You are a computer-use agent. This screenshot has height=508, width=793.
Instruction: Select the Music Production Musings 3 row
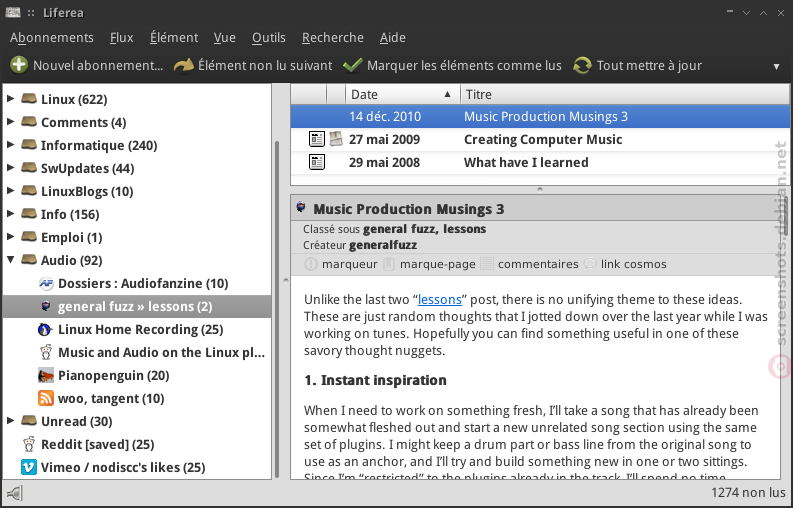(x=540, y=116)
